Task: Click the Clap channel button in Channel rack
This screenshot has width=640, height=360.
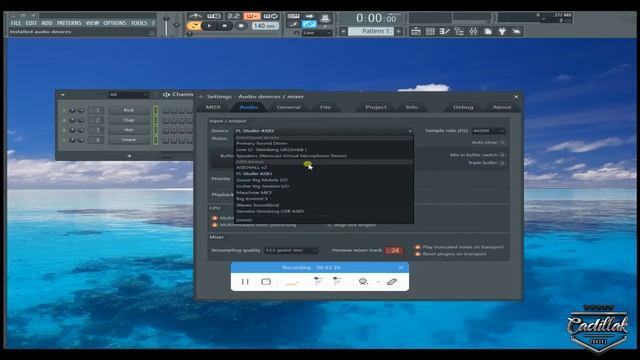Action: (129, 120)
